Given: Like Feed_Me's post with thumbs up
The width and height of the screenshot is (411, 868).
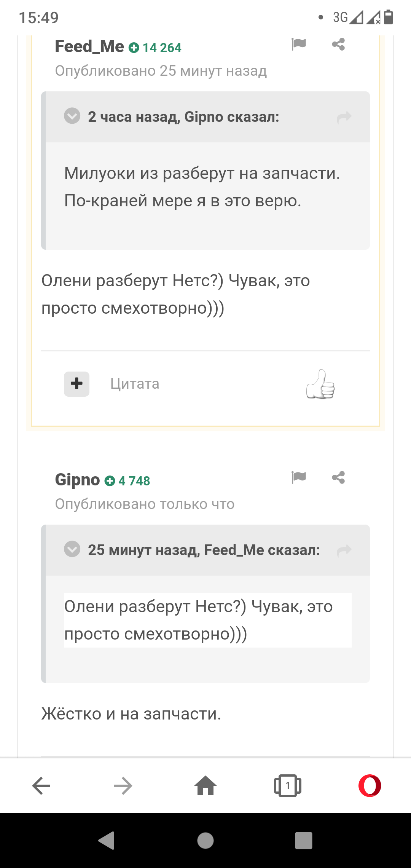Looking at the screenshot, I should 320,384.
